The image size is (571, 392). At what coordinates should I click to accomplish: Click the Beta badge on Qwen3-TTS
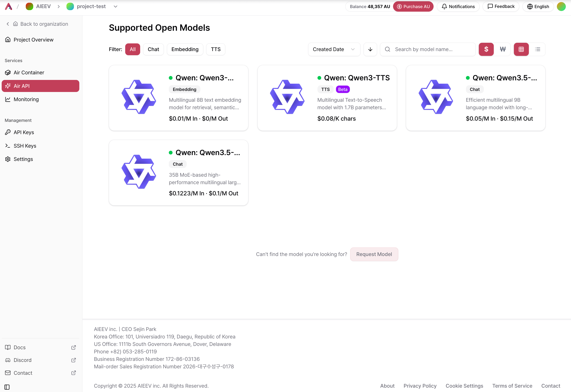[x=343, y=89]
